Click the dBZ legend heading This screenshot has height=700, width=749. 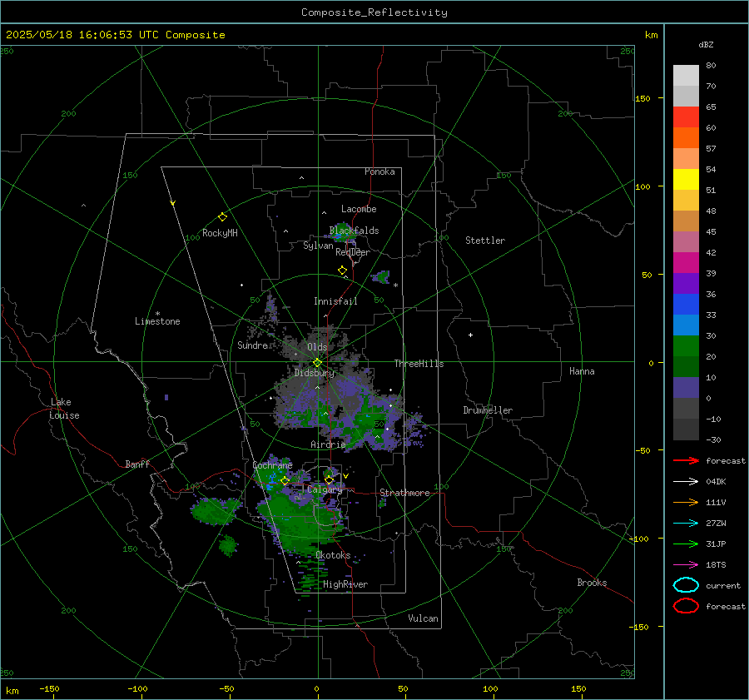(706, 44)
